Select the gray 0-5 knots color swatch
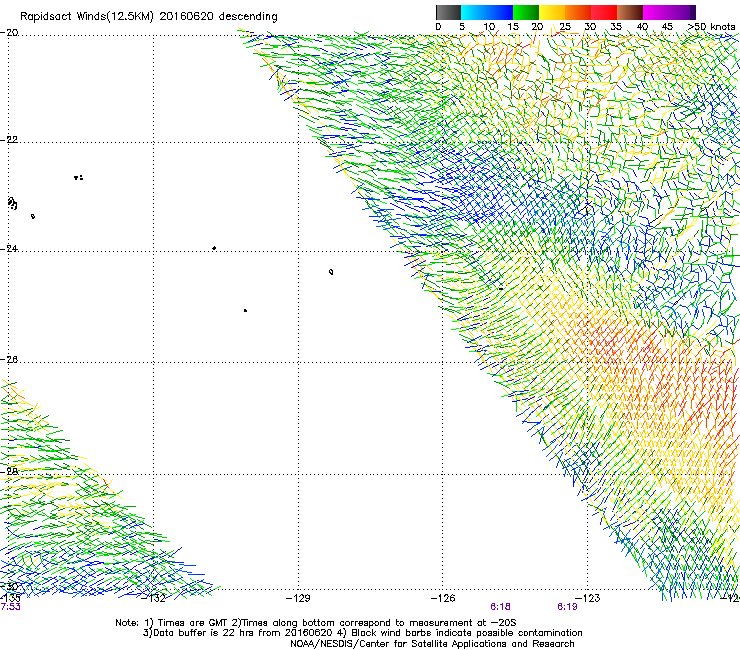Viewport: 740px width, 650px height. (448, 12)
